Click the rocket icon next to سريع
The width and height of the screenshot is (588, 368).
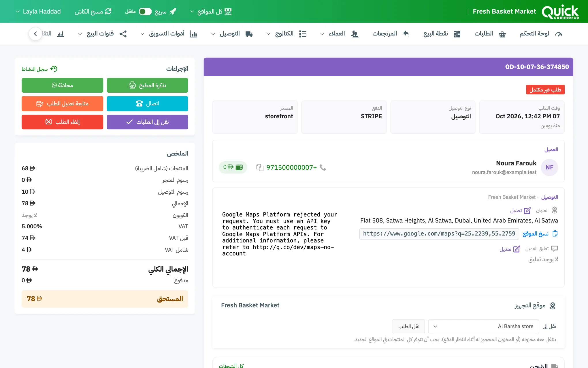click(x=173, y=12)
